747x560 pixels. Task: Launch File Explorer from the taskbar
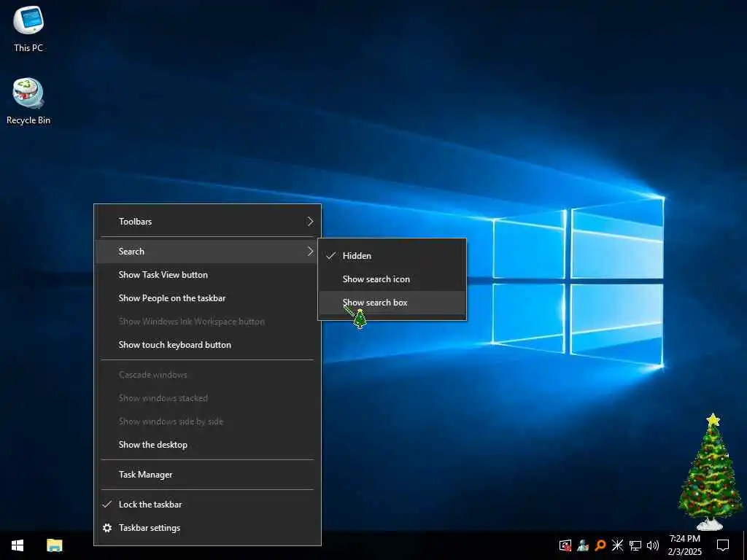coord(54,545)
